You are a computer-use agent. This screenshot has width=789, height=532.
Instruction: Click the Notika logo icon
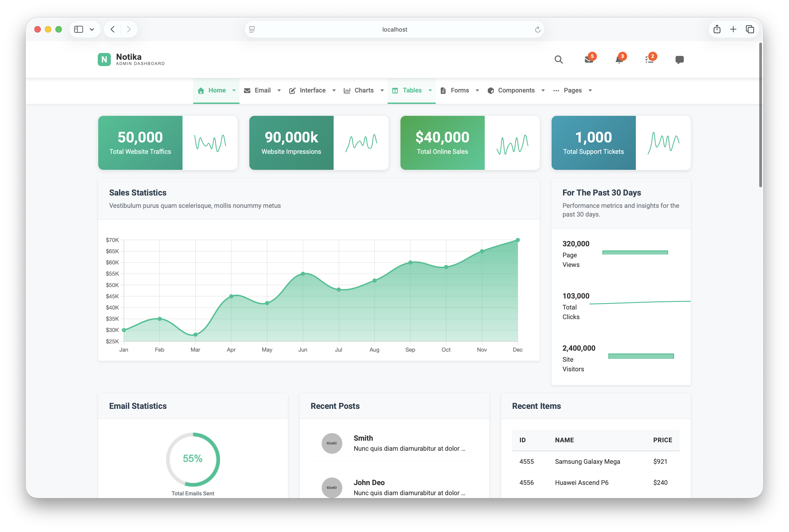point(104,59)
